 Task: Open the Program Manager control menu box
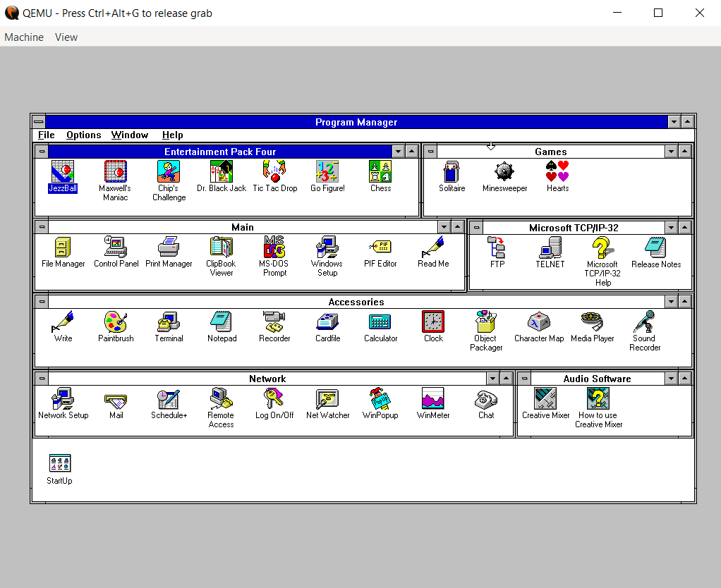(39, 122)
